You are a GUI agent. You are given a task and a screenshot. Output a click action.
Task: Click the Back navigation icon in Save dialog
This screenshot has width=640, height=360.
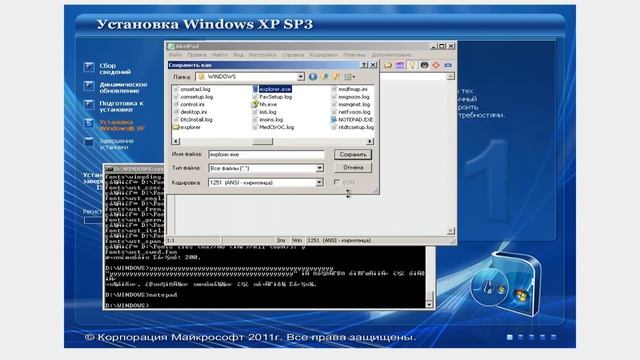pos(313,76)
